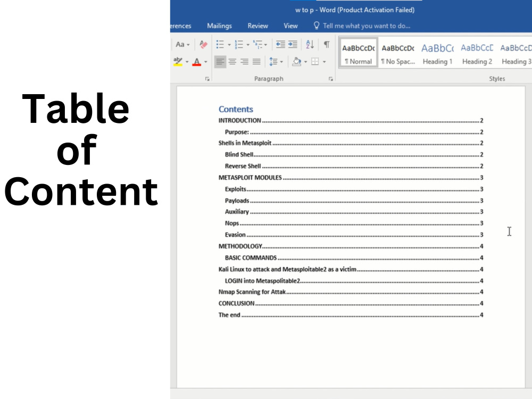Click the Multilevel List icon

[258, 45]
